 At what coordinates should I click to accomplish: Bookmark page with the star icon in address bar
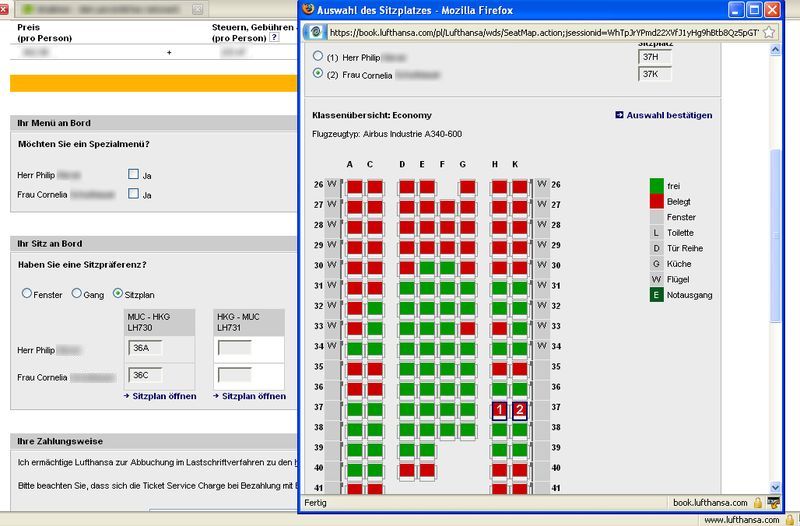click(x=769, y=32)
